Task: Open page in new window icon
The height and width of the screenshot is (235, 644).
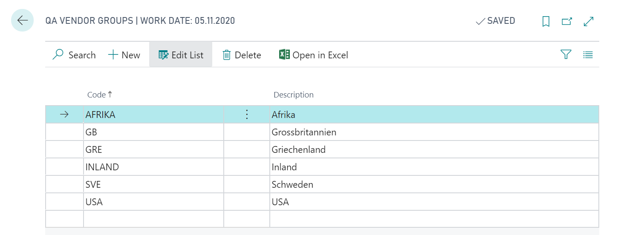Action: click(x=567, y=21)
